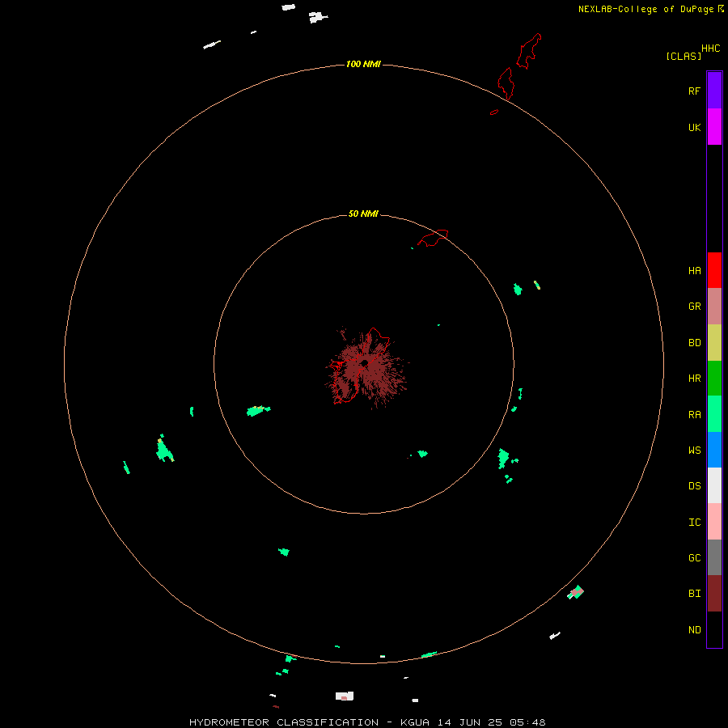Image resolution: width=728 pixels, height=728 pixels.
Task: Click the RF purple legend swatch
Action: tap(714, 91)
